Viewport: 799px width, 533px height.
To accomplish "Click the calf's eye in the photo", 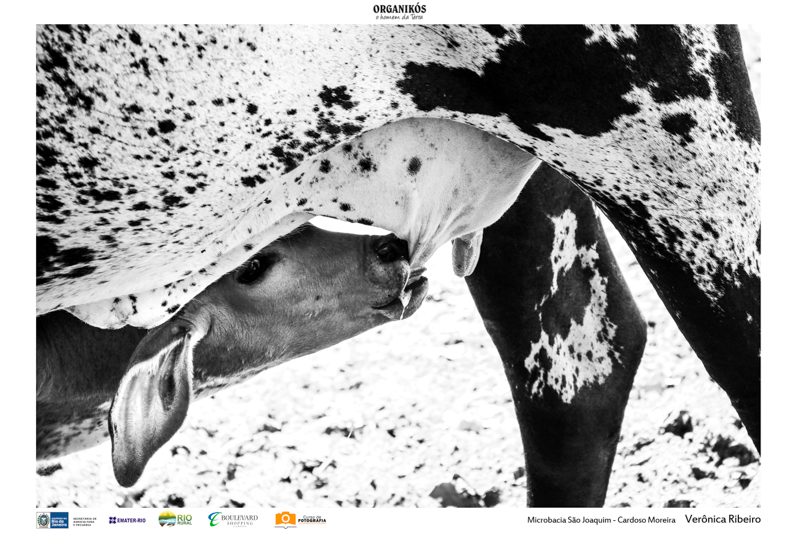I will (x=254, y=266).
